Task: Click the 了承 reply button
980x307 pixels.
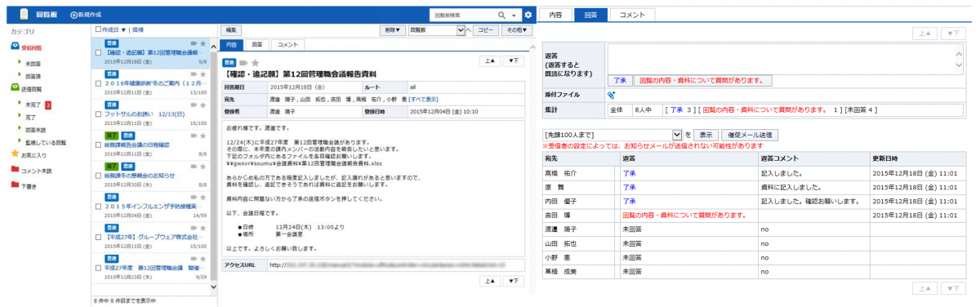Action: [x=620, y=80]
